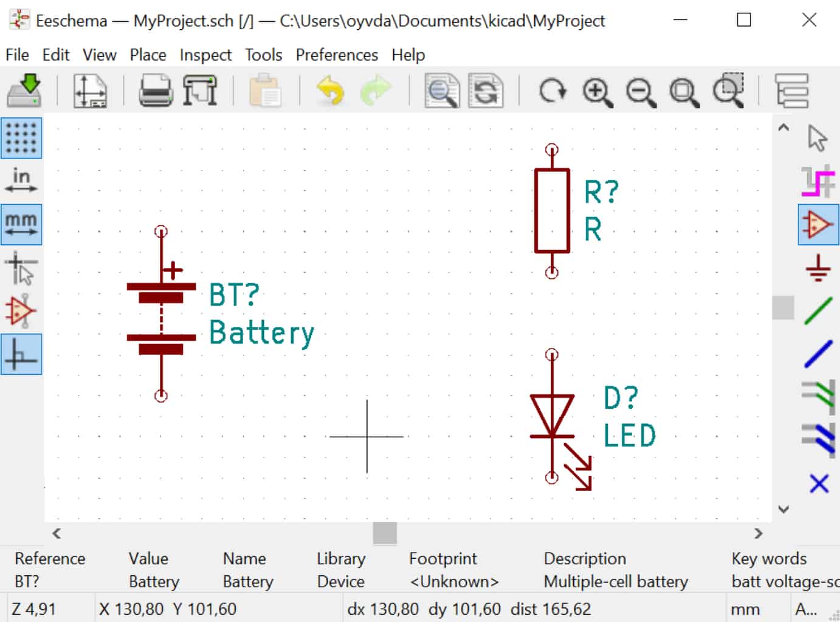The width and height of the screenshot is (840, 622).
Task: Select the delete tool
Action: tap(819, 484)
